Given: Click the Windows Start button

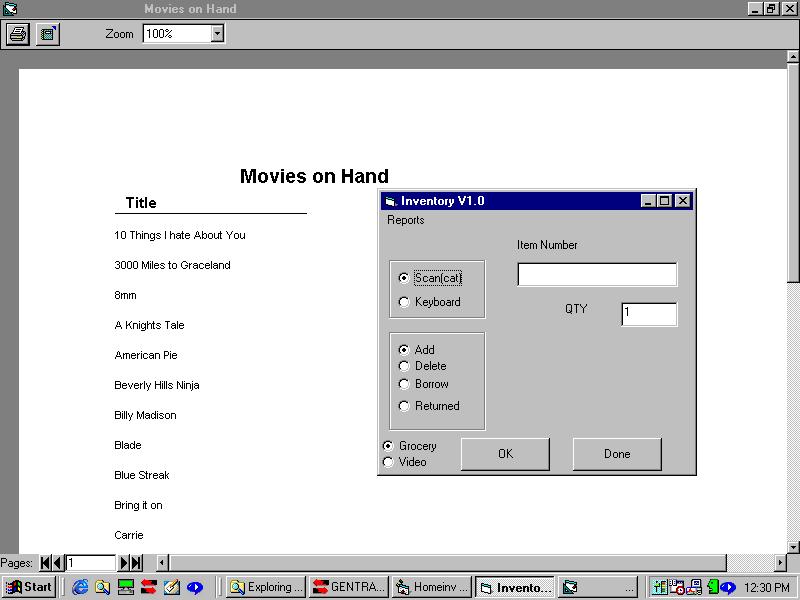Looking at the screenshot, I should (x=29, y=587).
